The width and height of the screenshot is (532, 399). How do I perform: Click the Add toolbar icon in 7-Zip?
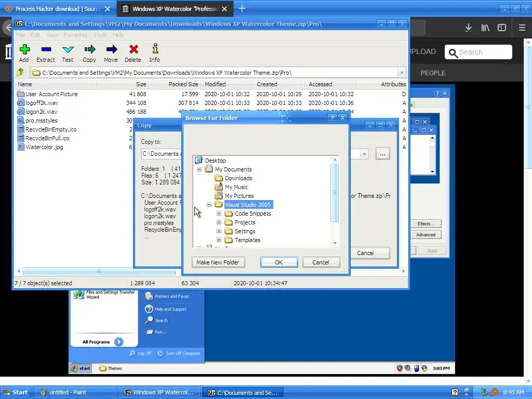(24, 49)
